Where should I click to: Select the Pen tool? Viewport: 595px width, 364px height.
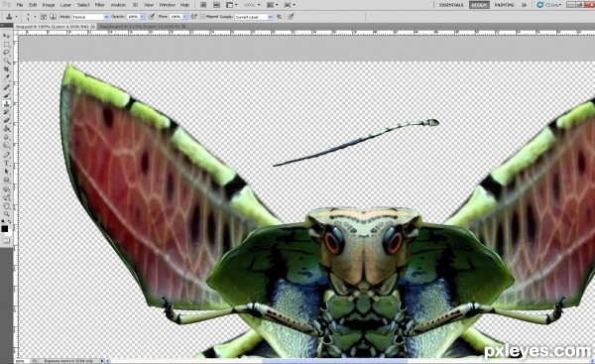pos(7,156)
